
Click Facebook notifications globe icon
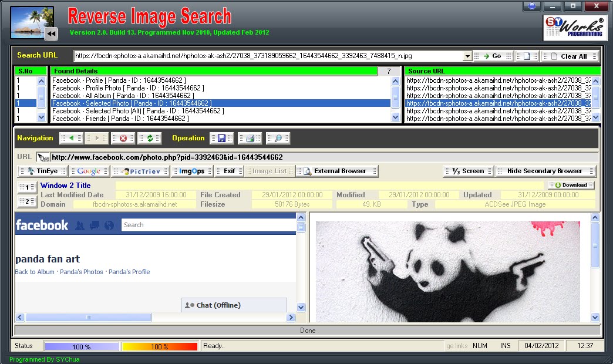coord(109,225)
